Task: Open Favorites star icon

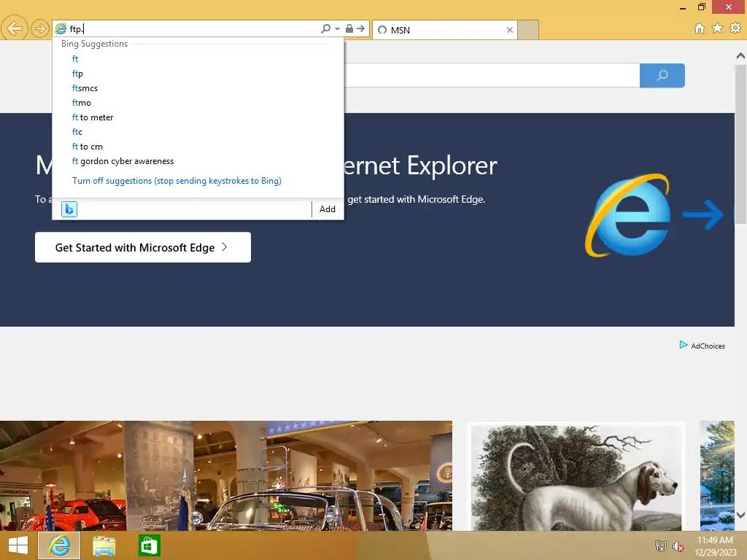Action: click(x=718, y=28)
